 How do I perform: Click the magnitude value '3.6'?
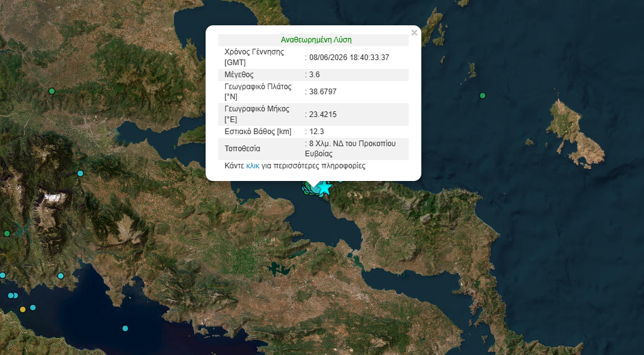pos(314,75)
